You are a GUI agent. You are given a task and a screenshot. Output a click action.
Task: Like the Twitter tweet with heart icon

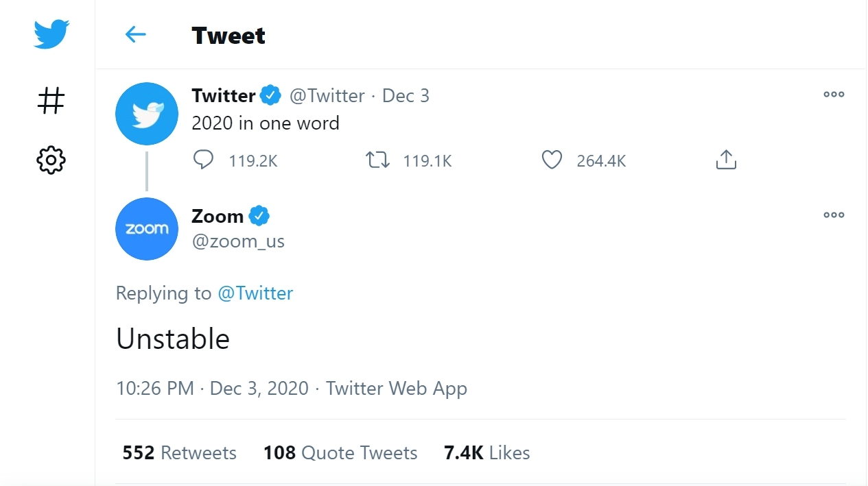click(552, 160)
